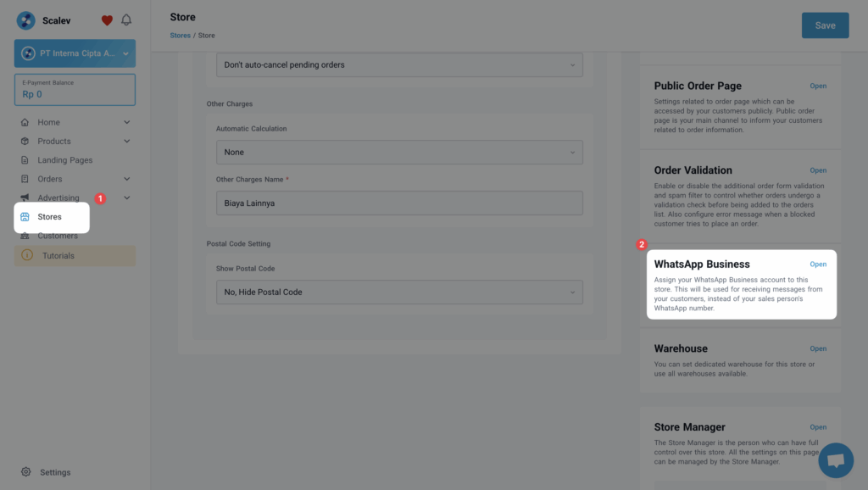Image resolution: width=868 pixels, height=490 pixels.
Task: Click the Landing Pages page icon
Action: point(25,160)
